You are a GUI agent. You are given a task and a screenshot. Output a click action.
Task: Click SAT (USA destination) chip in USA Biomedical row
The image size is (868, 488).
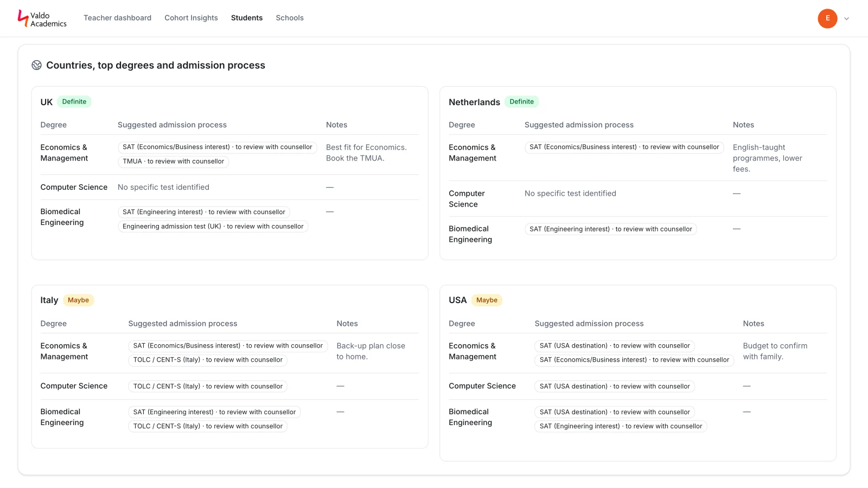[615, 413]
